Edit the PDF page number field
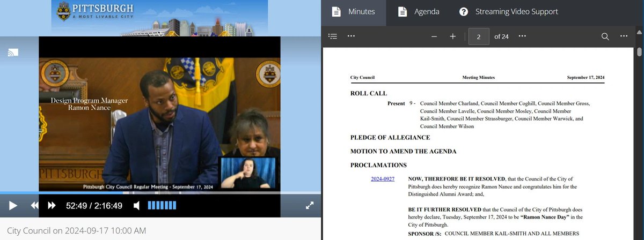This screenshot has width=644, height=240. click(478, 36)
